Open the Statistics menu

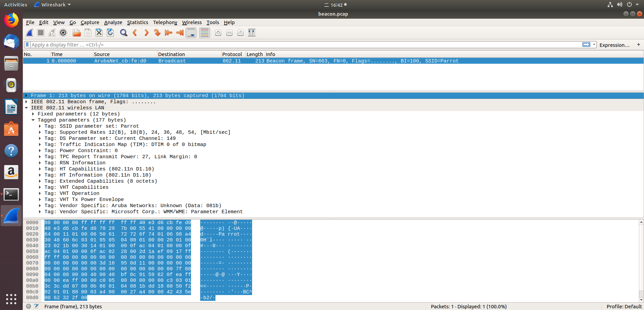tap(137, 22)
